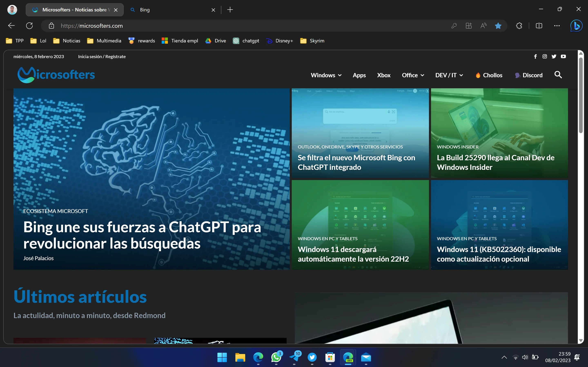Open the site search magnifier on Microsofters
588x367 pixels.
(558, 75)
